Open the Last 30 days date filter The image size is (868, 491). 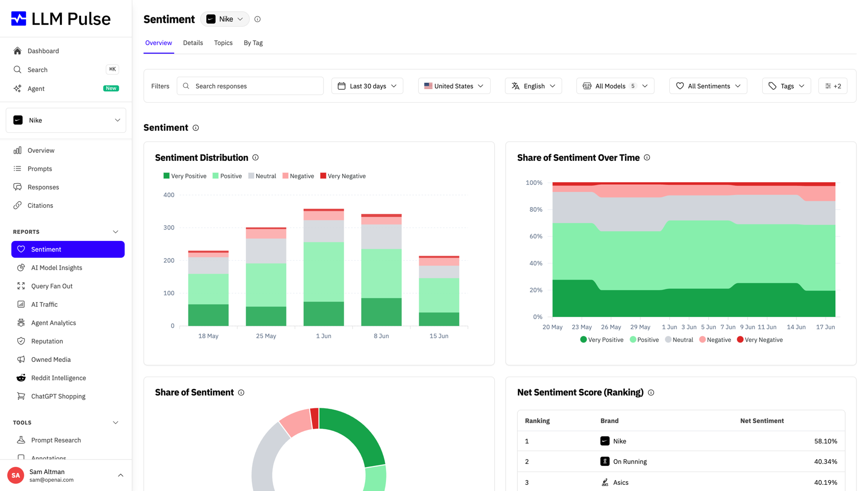(367, 86)
